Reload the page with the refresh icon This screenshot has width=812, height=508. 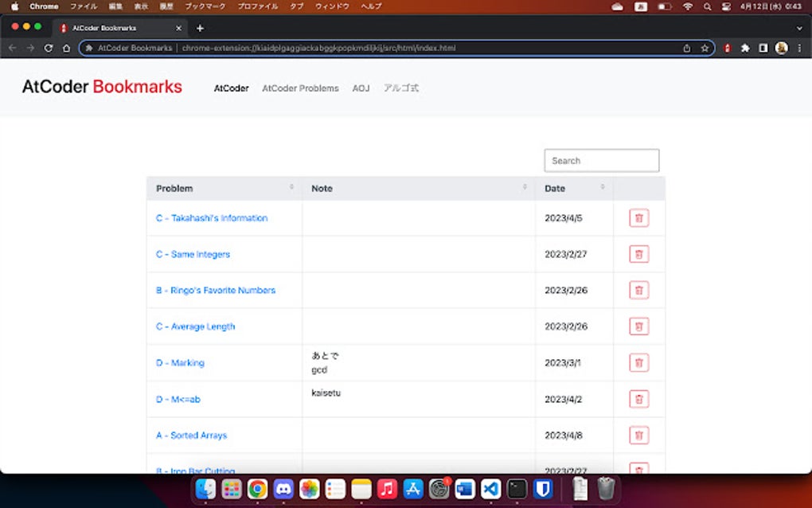coord(49,48)
